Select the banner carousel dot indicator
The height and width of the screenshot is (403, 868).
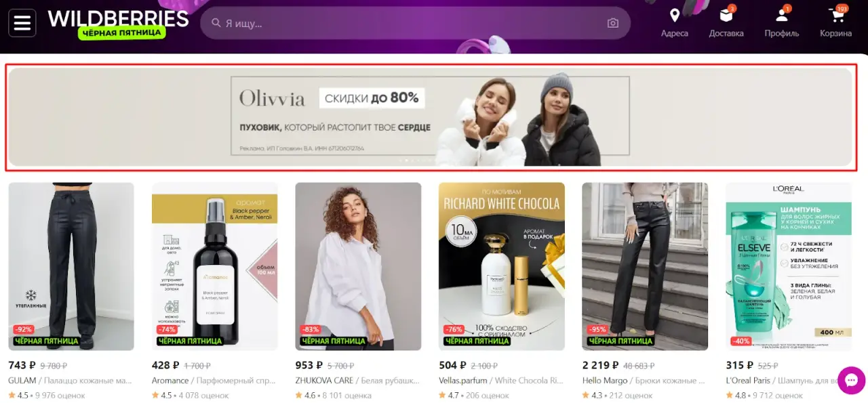[x=415, y=161]
